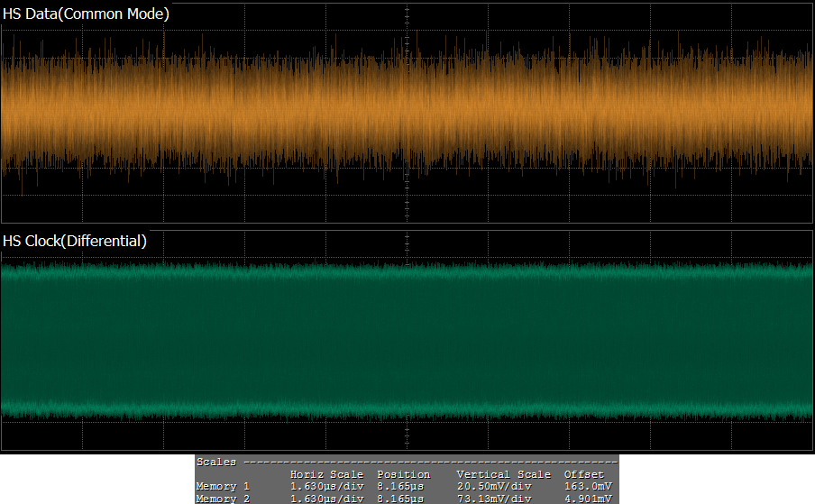The height and width of the screenshot is (504, 815).
Task: Click the Offset column header
Action: tap(583, 474)
